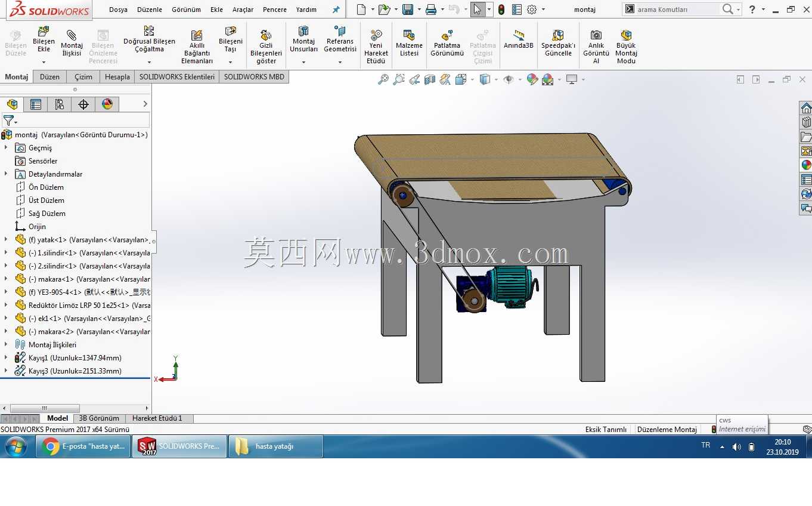Screen dimensions: 812x506
Task: Toggle Büyük Montaj Modu
Action: coord(626,47)
